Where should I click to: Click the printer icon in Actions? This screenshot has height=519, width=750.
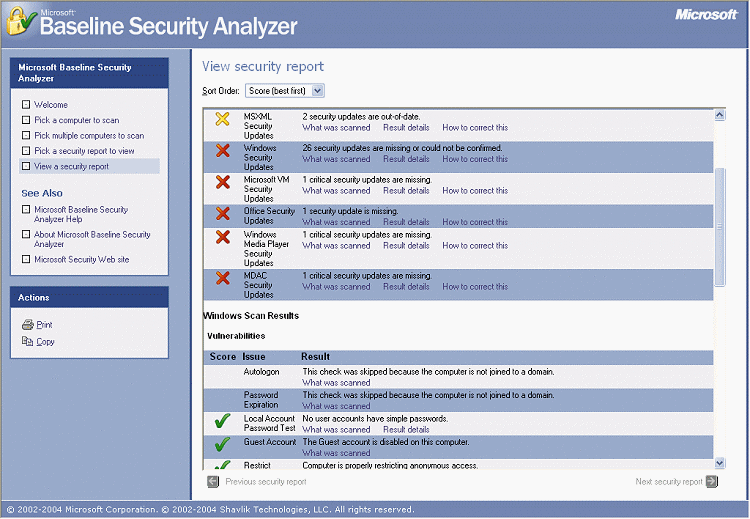27,325
